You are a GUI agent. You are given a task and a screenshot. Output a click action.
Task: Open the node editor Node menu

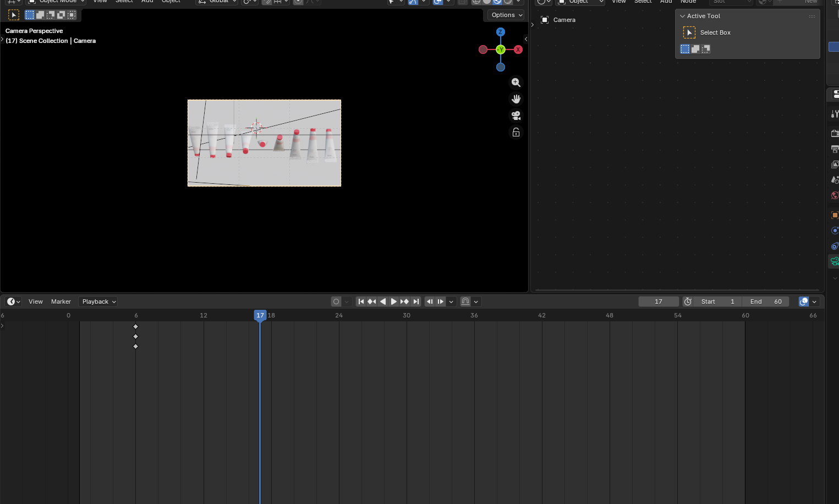pyautogui.click(x=688, y=2)
